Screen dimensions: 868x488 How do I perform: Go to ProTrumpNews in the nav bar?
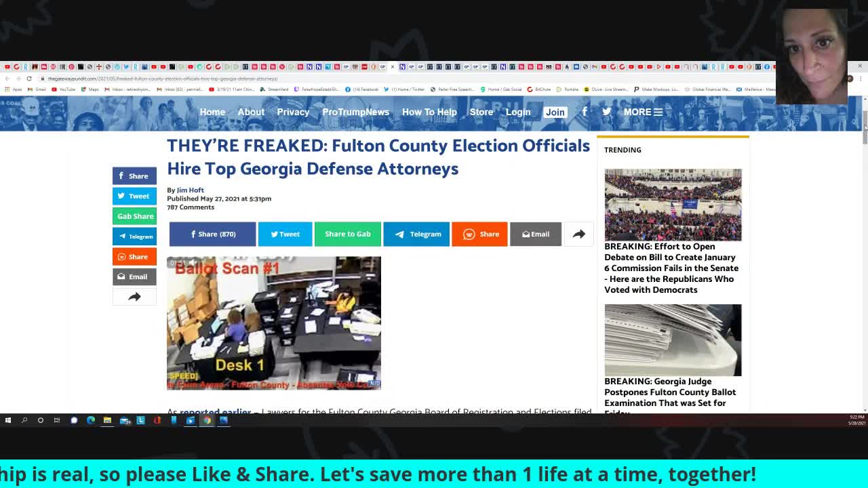point(355,112)
